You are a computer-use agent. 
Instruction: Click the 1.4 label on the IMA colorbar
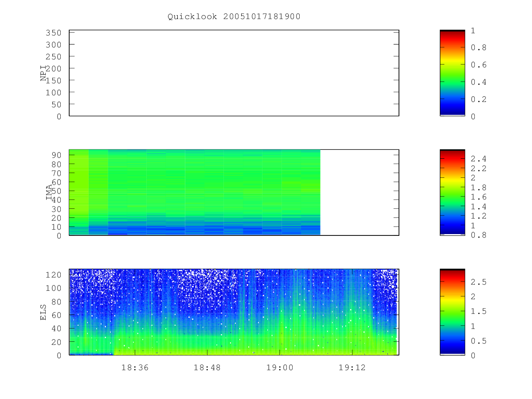tap(478, 207)
